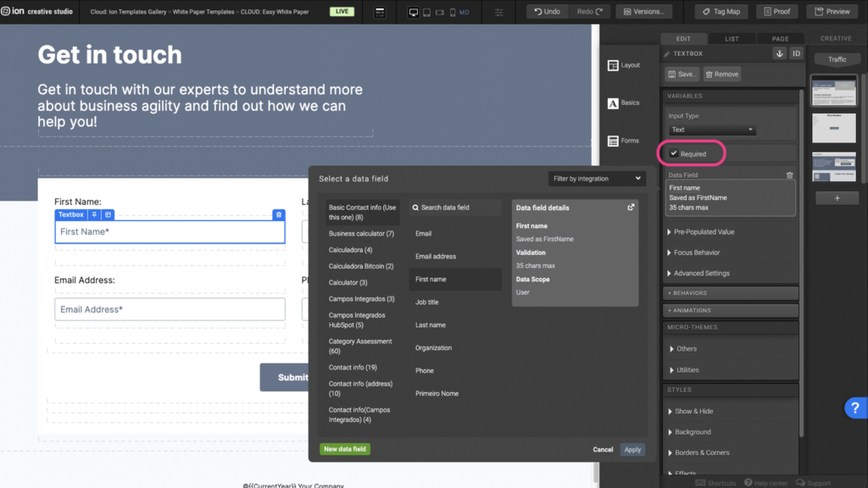Toggle the Required checkbox

click(x=674, y=153)
